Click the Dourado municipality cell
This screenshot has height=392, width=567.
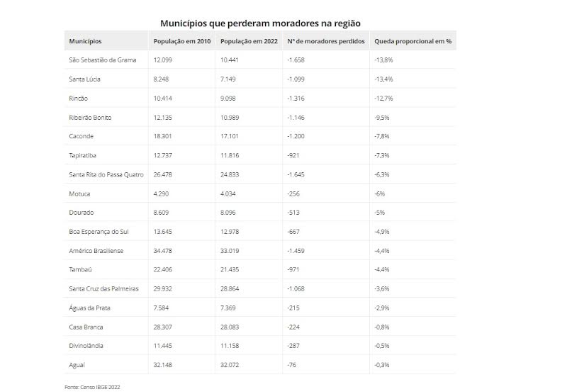point(81,213)
